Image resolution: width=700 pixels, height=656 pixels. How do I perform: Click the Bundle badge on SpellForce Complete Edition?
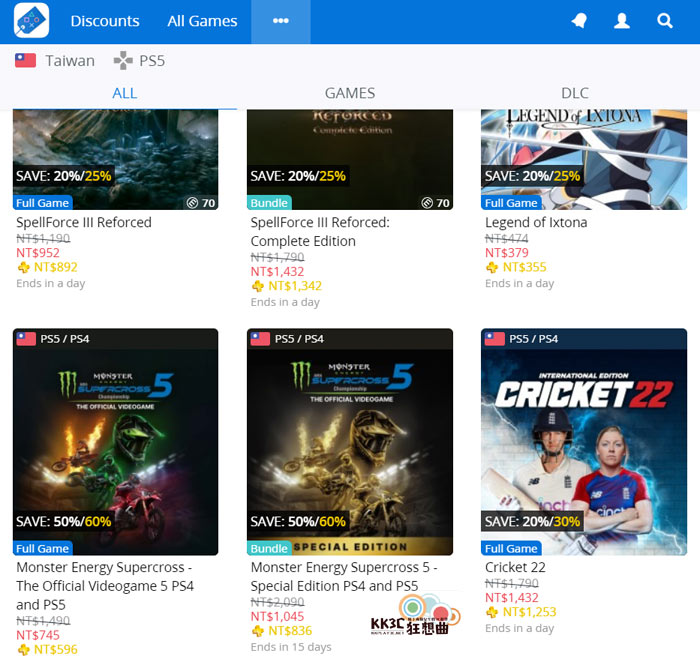coord(269,203)
